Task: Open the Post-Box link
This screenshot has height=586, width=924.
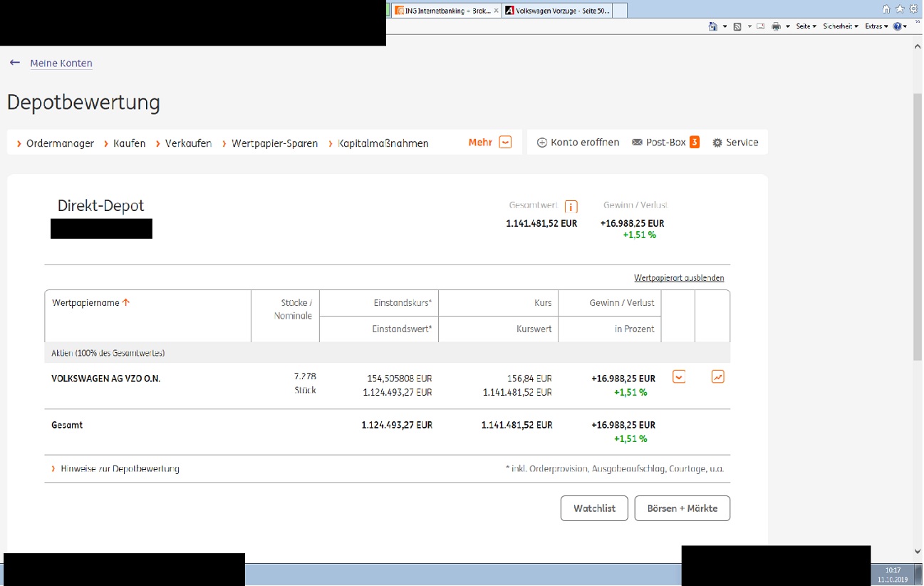Action: (665, 143)
